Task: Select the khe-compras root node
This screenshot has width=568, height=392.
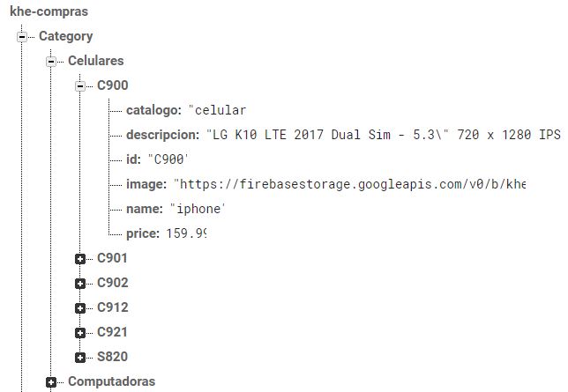Action: (49, 11)
